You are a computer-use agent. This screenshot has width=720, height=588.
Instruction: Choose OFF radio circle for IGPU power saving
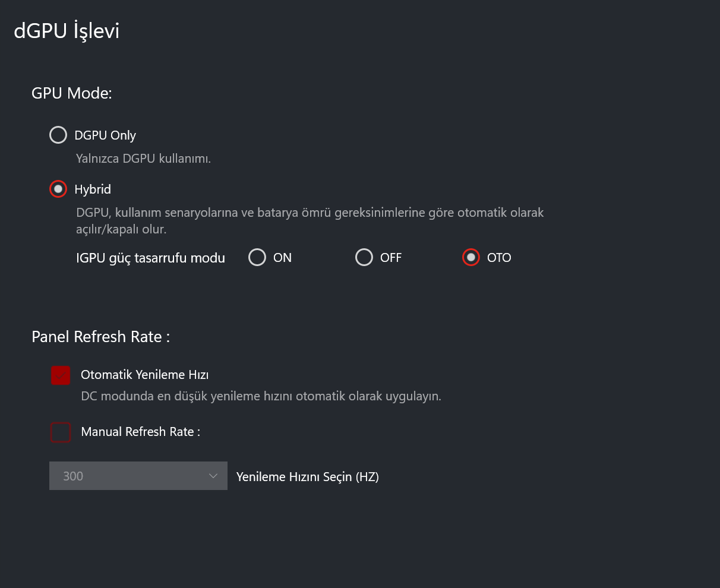[364, 257]
